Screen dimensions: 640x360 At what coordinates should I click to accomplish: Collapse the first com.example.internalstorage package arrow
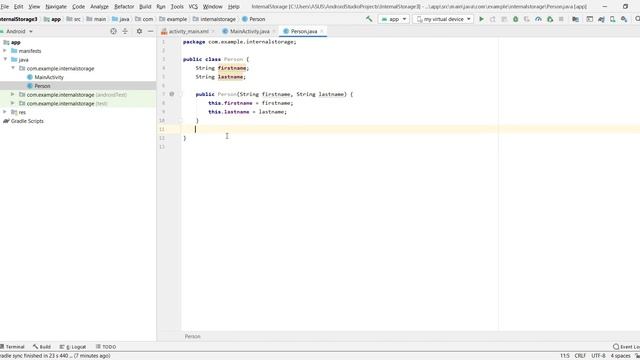click(x=13, y=68)
